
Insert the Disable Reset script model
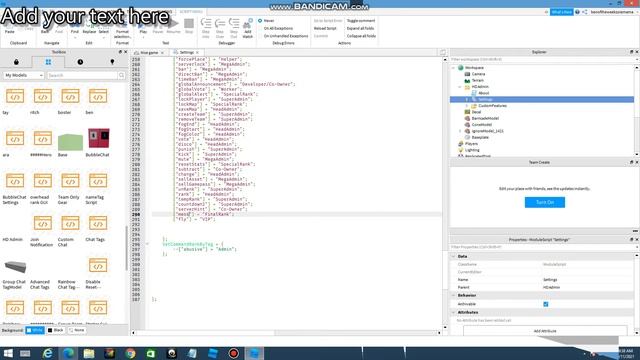(98, 266)
